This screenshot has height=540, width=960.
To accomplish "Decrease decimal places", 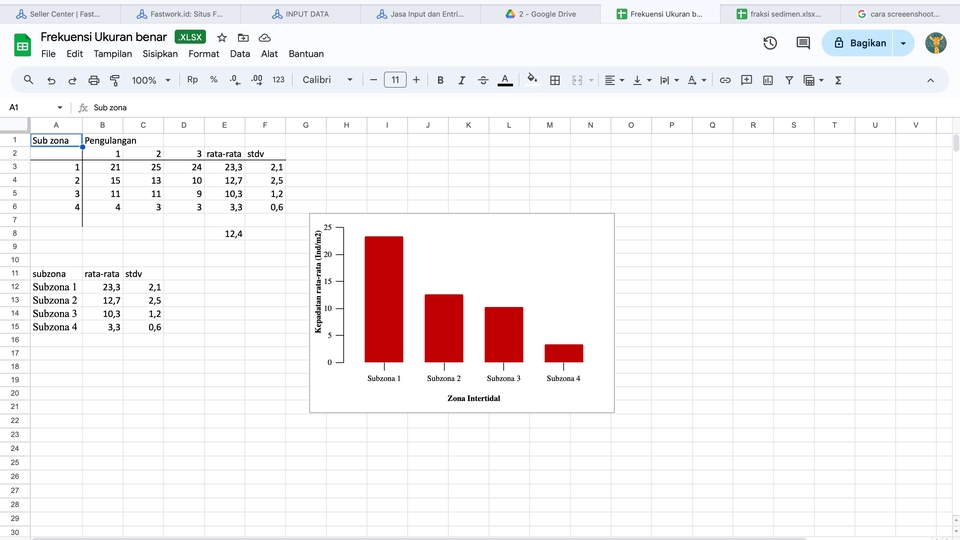I will point(235,80).
